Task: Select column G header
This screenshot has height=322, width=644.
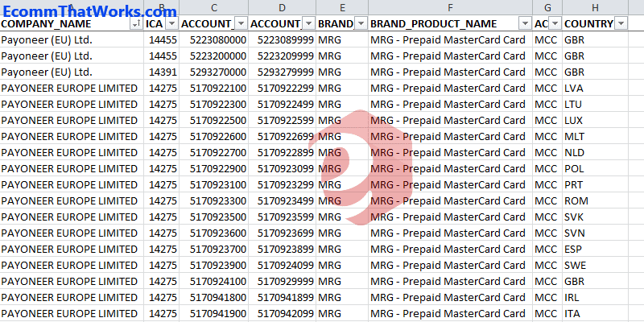Action: tap(547, 7)
